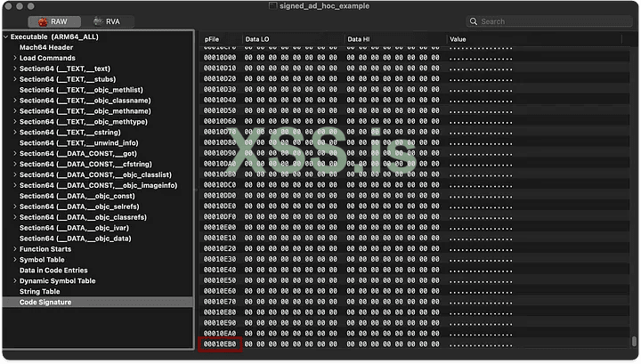Select offset row 00010E70
Screen dimensions: 641x364
tap(415, 303)
